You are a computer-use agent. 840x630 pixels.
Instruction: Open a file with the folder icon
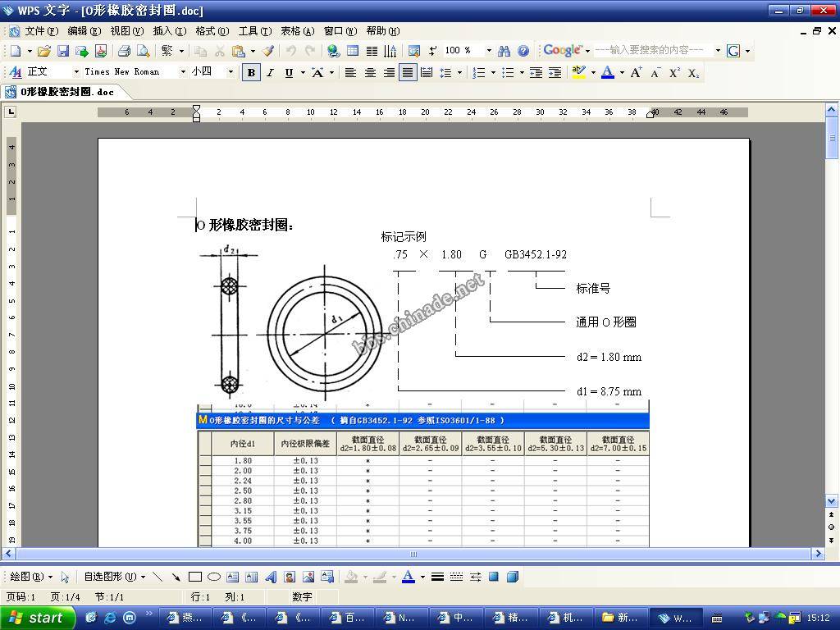pos(44,51)
